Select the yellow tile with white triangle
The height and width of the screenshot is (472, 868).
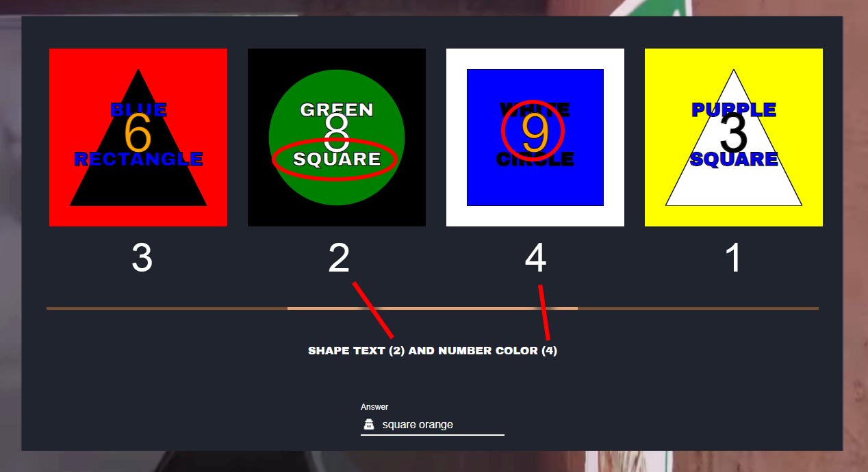[734, 137]
